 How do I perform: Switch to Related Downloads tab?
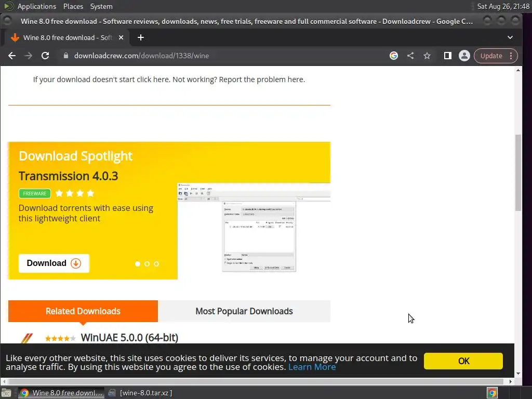point(83,311)
